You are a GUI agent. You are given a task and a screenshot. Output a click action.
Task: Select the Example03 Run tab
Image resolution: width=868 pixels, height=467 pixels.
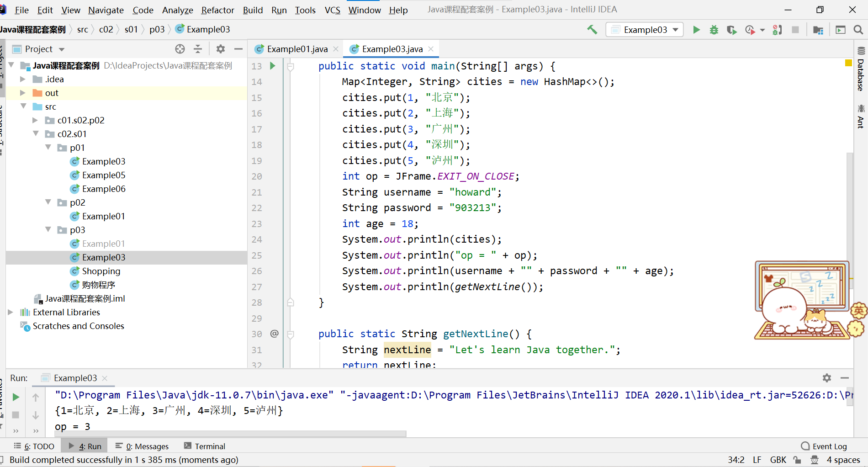tap(75, 378)
